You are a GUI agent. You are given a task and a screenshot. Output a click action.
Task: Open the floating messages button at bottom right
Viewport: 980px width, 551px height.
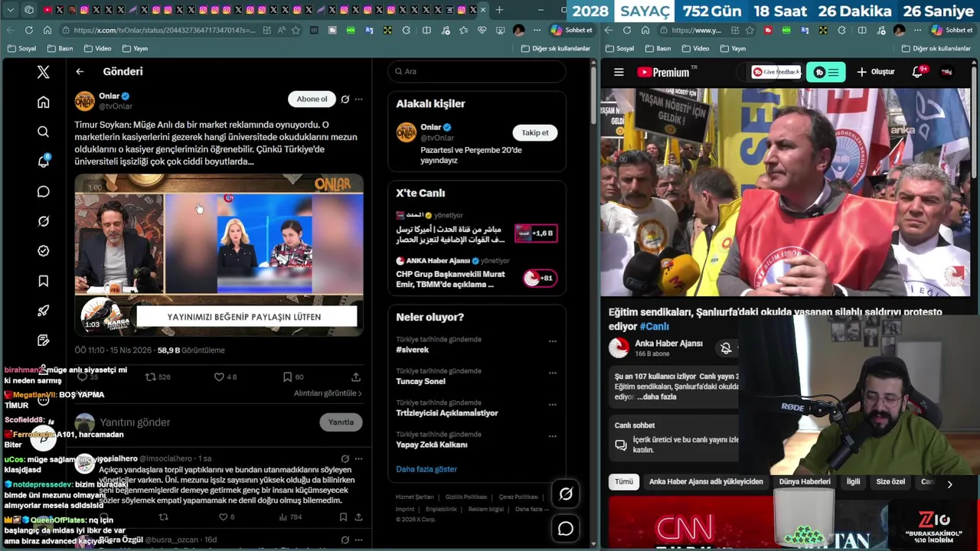click(x=566, y=529)
